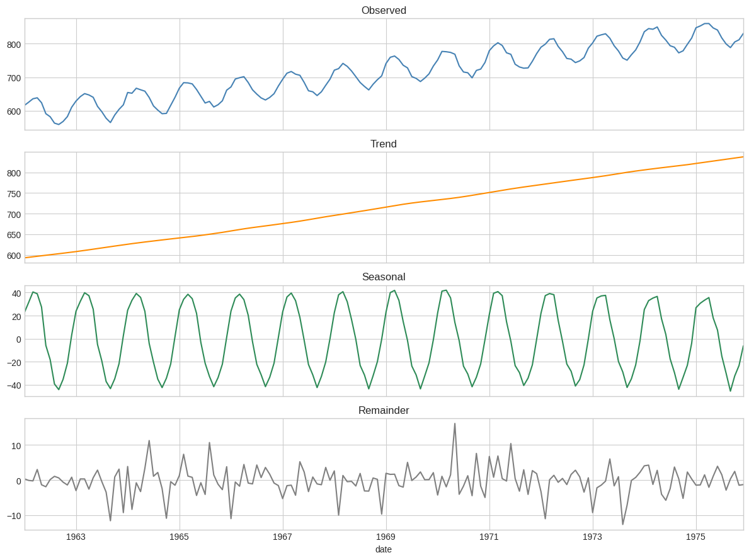The image size is (749, 560).
Task: Select the 1969 x-axis tick label
Action: 386,537
